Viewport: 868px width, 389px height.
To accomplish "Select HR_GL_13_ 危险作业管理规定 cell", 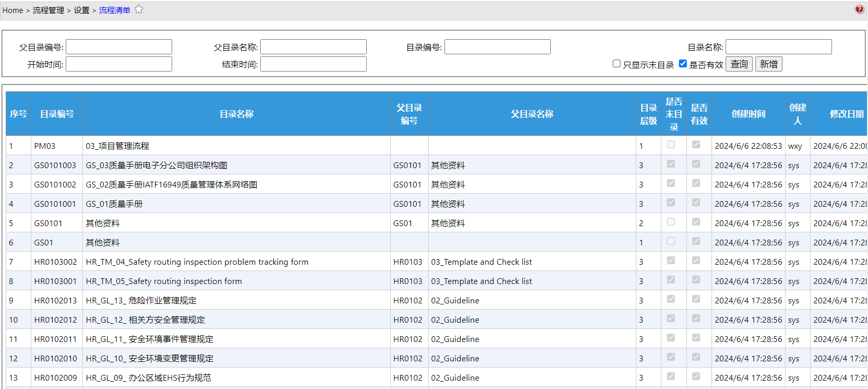I will point(236,300).
